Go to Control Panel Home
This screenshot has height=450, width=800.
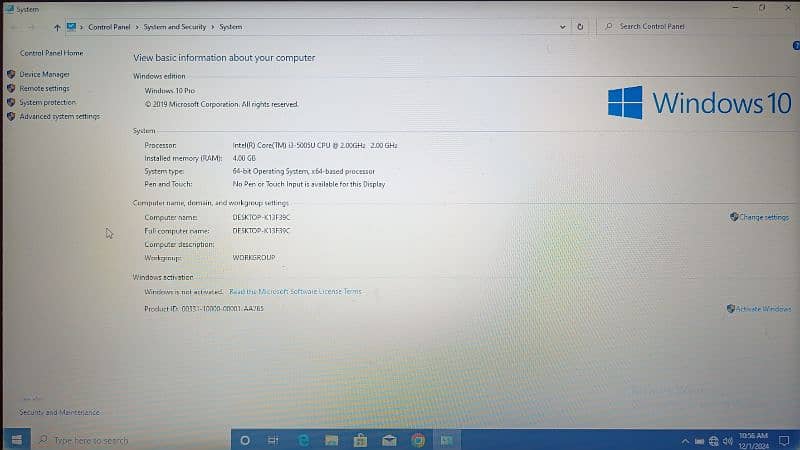tap(51, 53)
